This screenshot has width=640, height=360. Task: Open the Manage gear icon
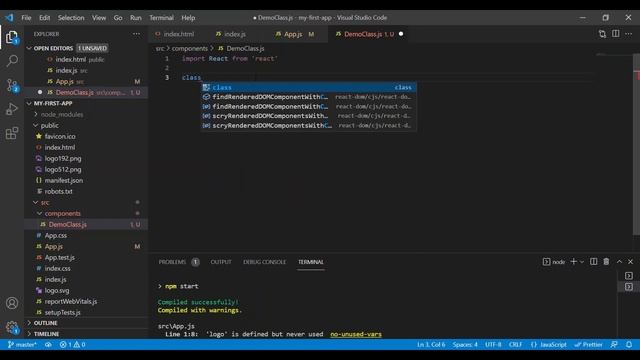pos(12,327)
